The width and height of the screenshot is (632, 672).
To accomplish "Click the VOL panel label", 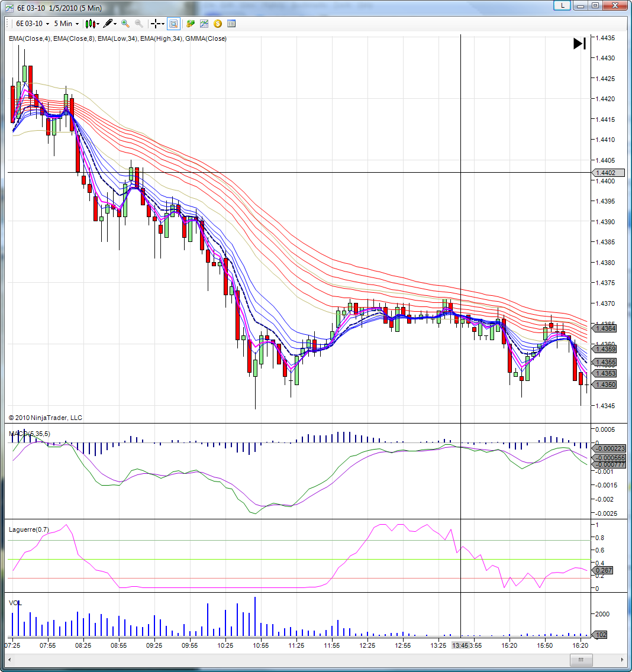I will tap(15, 603).
